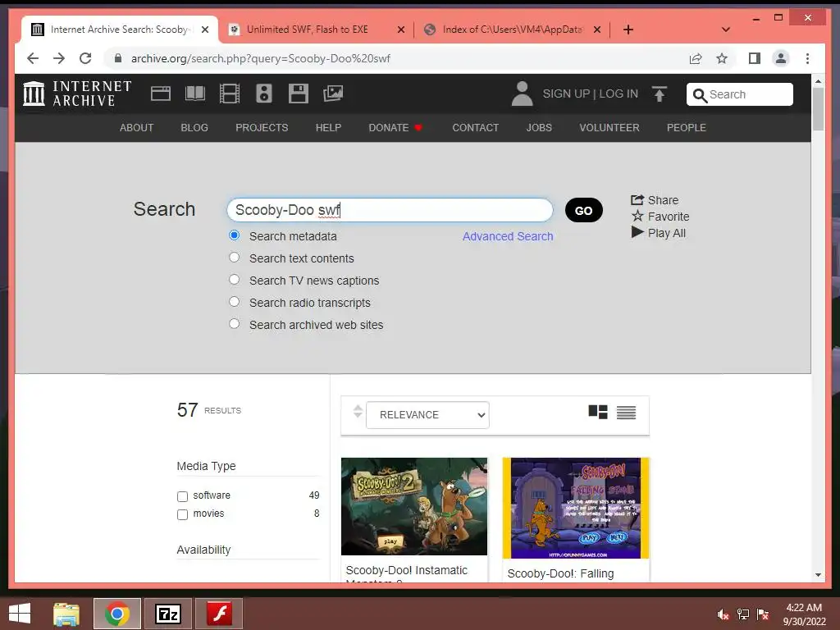Open a new browser tab
The image size is (840, 630).
[x=628, y=30]
